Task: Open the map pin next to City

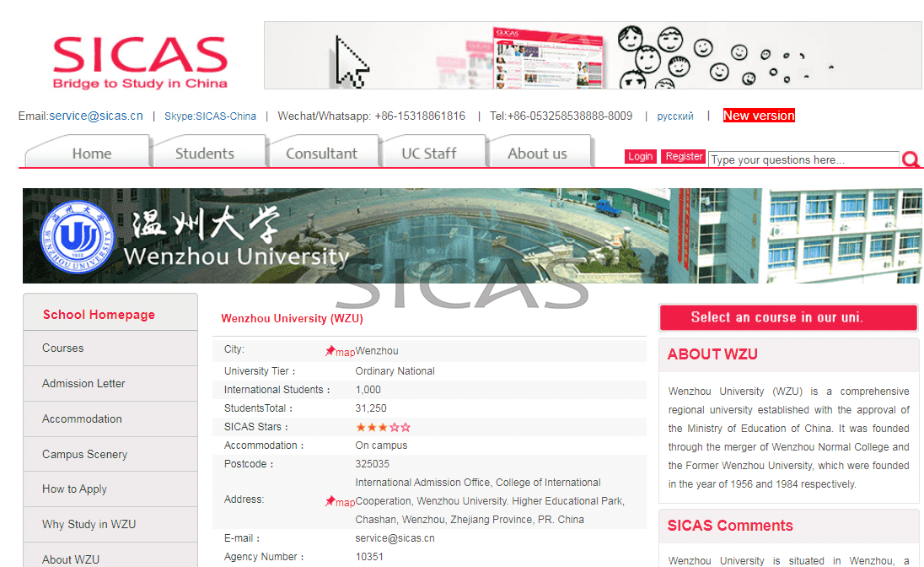Action: coord(340,351)
